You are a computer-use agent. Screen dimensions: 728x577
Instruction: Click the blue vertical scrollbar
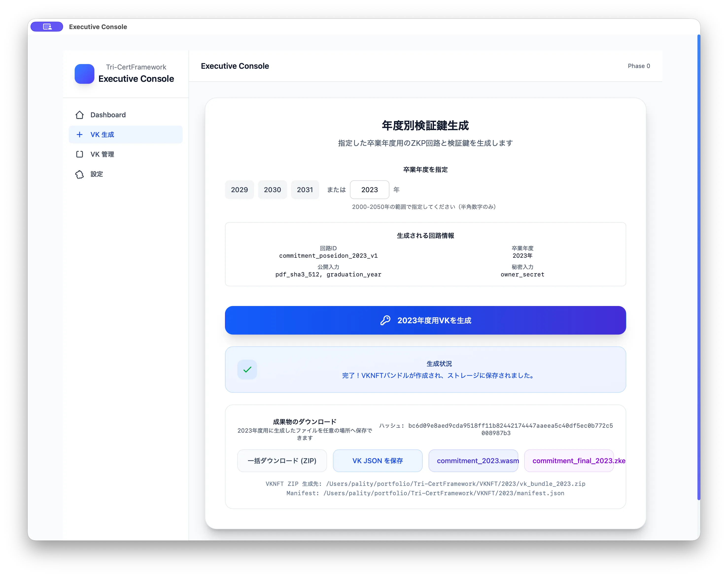pyautogui.click(x=699, y=267)
